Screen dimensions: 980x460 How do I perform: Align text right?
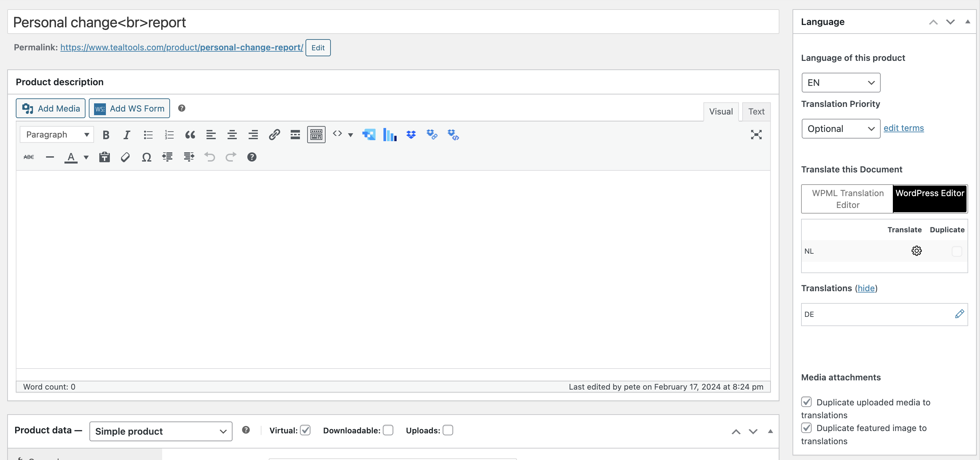coord(253,135)
